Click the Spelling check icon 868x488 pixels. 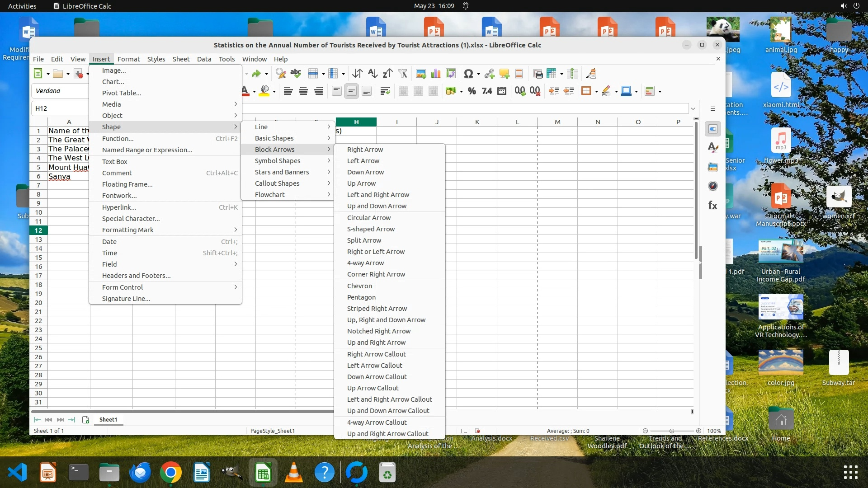(296, 74)
